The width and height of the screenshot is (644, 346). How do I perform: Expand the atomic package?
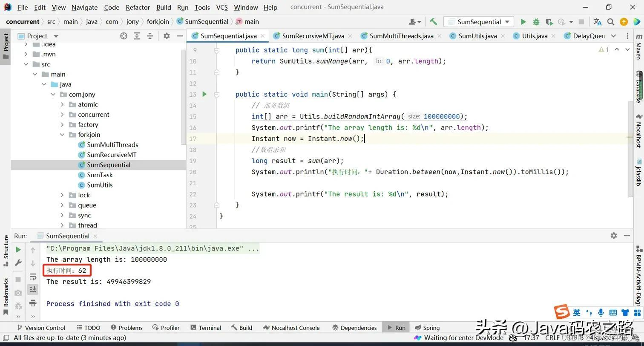click(62, 104)
